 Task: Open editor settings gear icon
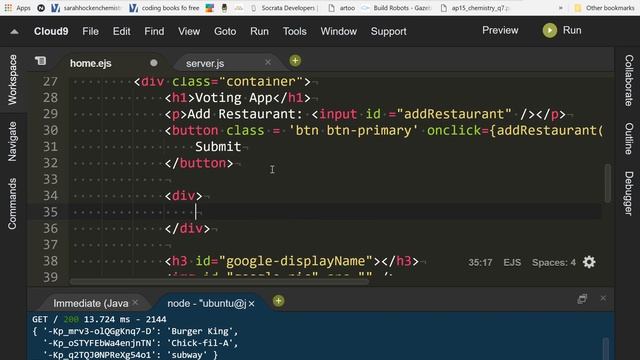589,262
